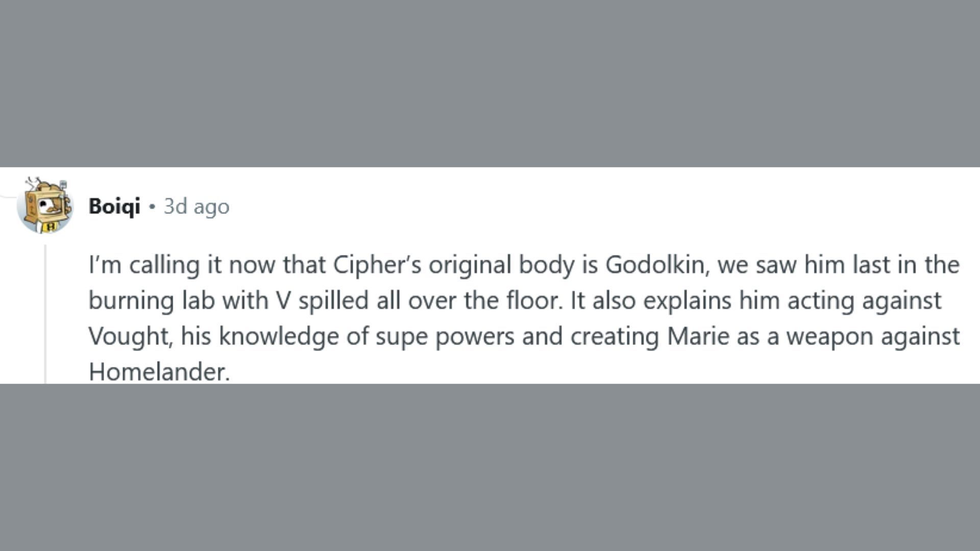Click the word "spilled" in the comment

click(x=333, y=300)
